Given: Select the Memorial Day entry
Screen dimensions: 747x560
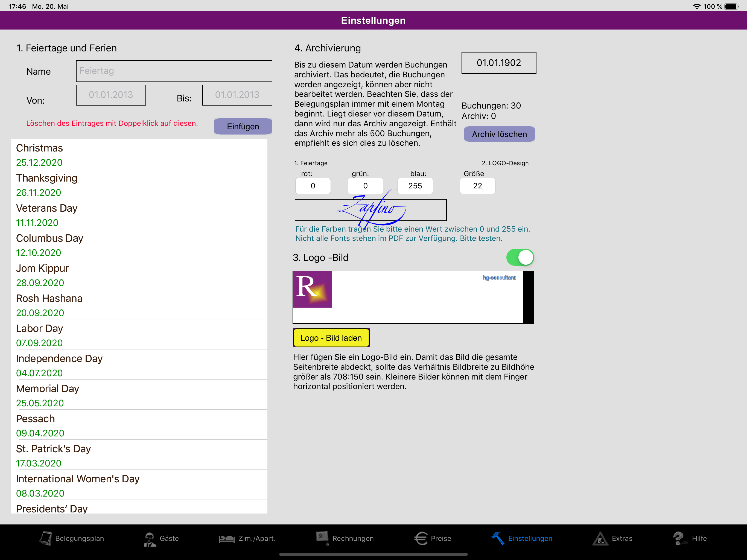Looking at the screenshot, I should pyautogui.click(x=139, y=395).
